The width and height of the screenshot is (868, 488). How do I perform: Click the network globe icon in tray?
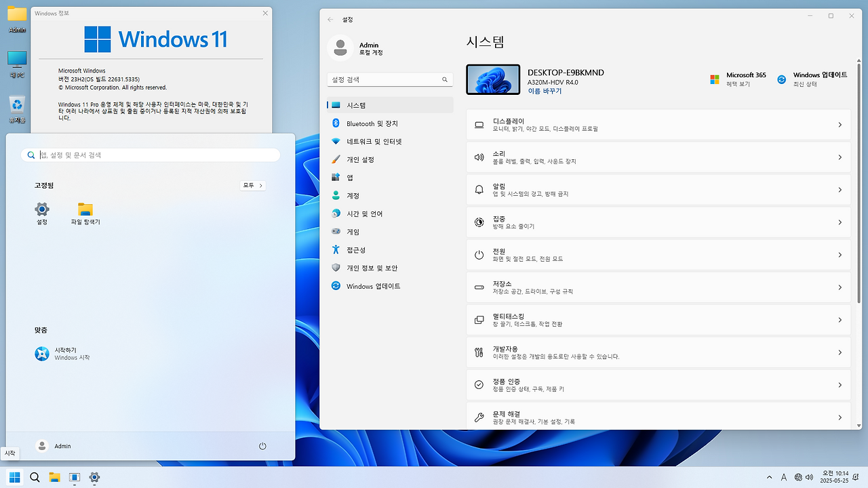tap(798, 477)
